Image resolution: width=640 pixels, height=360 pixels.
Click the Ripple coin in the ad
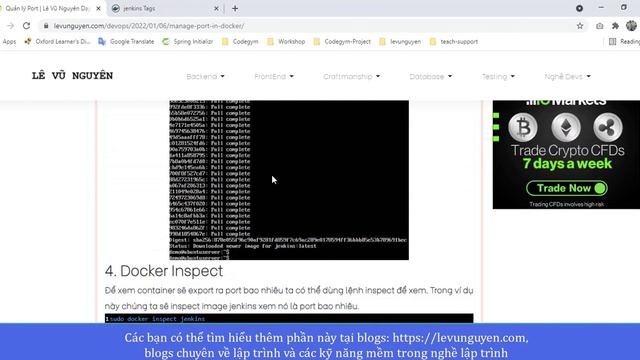click(608, 127)
